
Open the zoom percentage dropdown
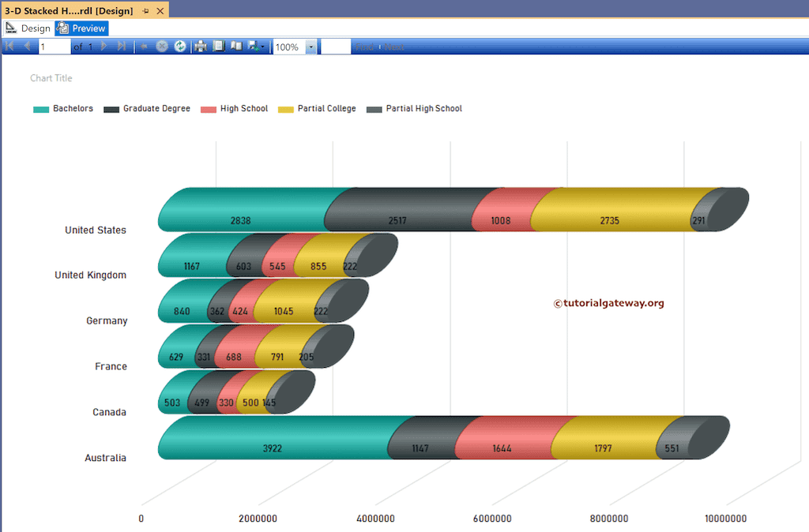(x=310, y=46)
